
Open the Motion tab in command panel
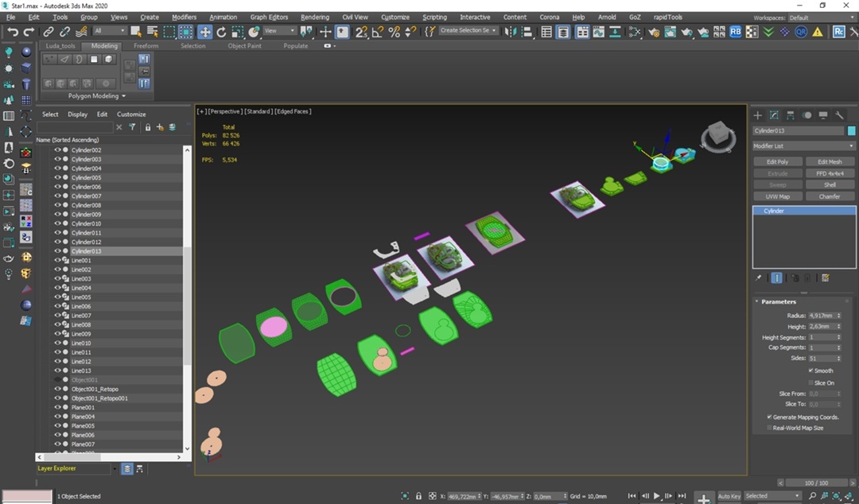807,115
